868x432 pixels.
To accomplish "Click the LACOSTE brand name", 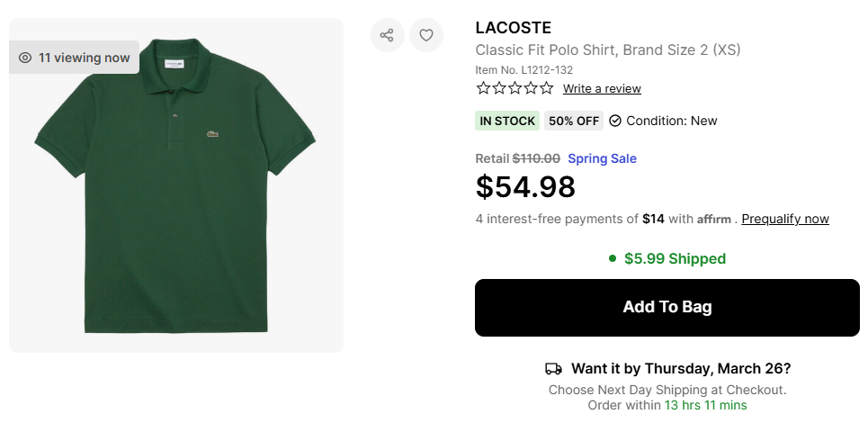I will point(513,28).
